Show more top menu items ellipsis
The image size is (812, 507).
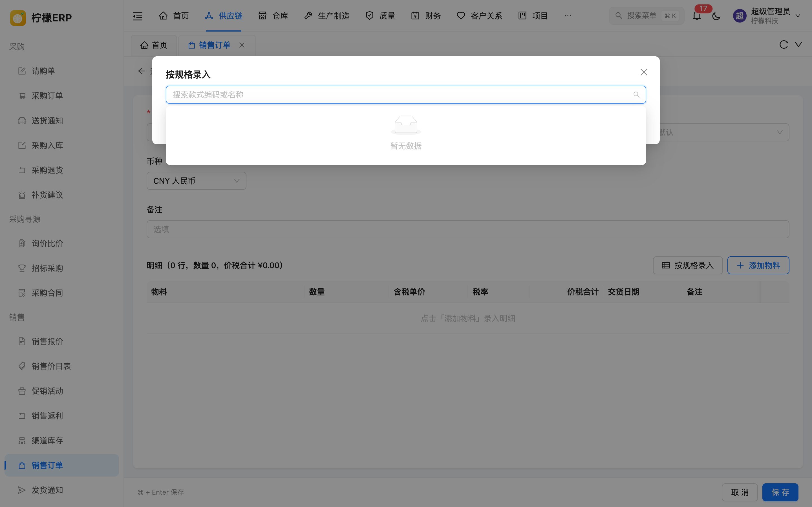point(568,16)
